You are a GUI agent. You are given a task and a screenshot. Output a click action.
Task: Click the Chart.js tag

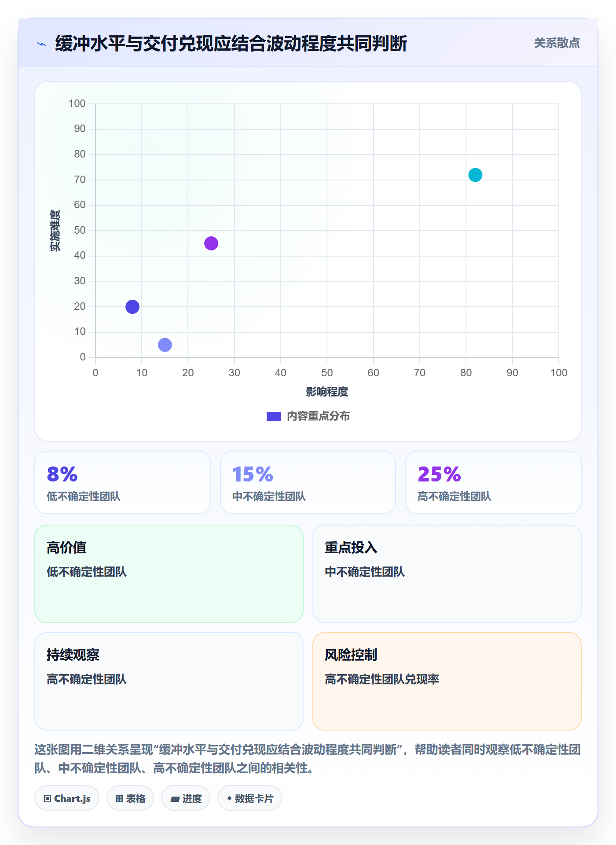67,798
